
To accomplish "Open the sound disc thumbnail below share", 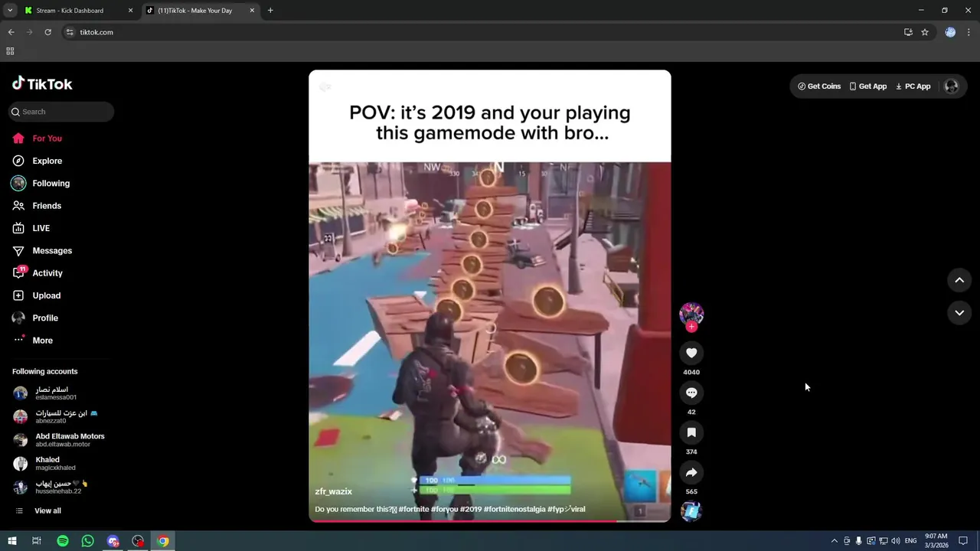I will point(691,511).
